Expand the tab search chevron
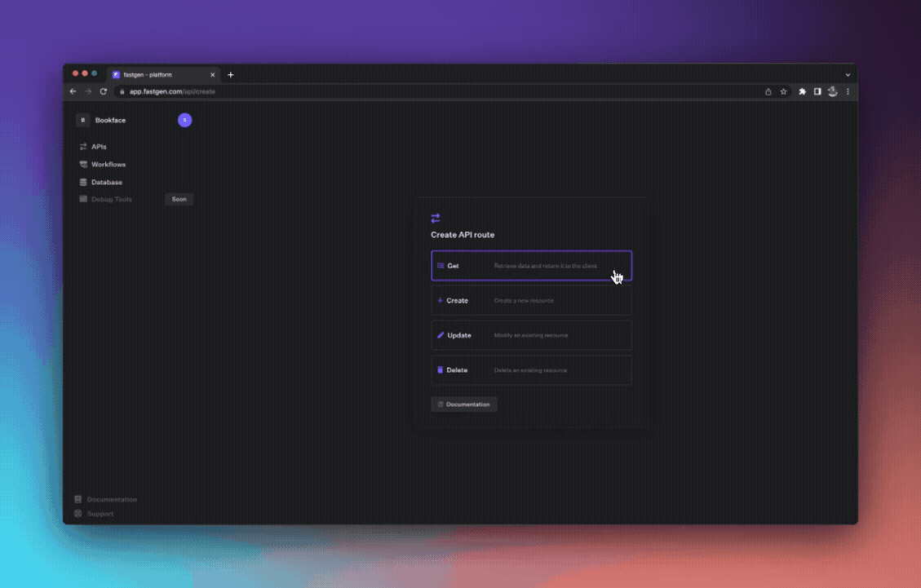This screenshot has width=921, height=588. click(x=848, y=75)
